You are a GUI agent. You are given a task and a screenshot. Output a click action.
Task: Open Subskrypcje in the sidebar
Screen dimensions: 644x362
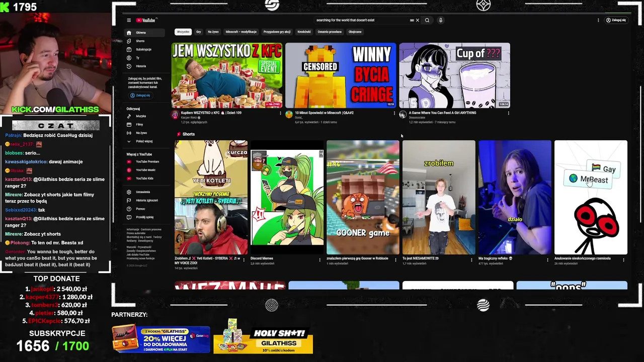(x=145, y=49)
